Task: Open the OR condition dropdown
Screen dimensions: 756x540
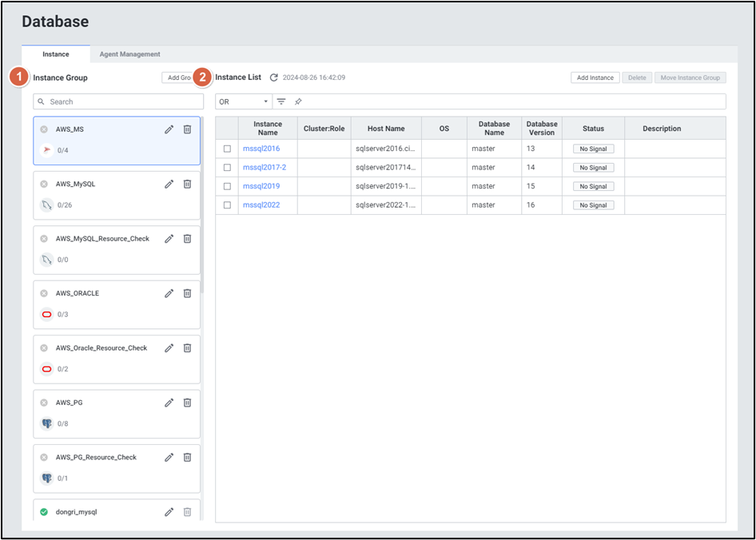Action: [244, 102]
